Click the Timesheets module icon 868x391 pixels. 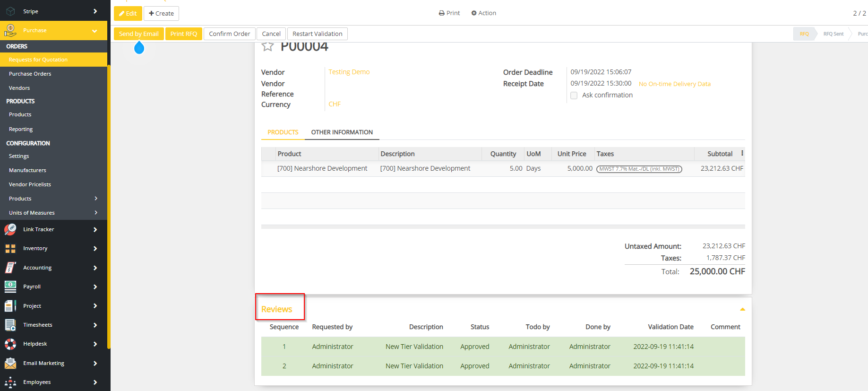[10, 325]
